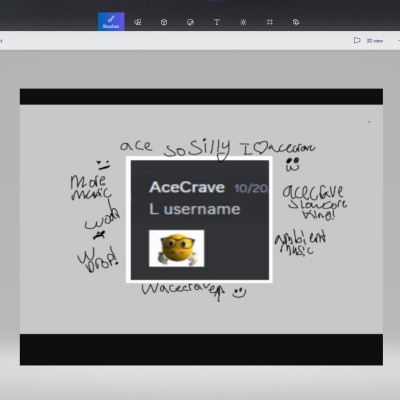Click the top black bar of canvas
Screen dimensions: 400x400
pos(201,97)
